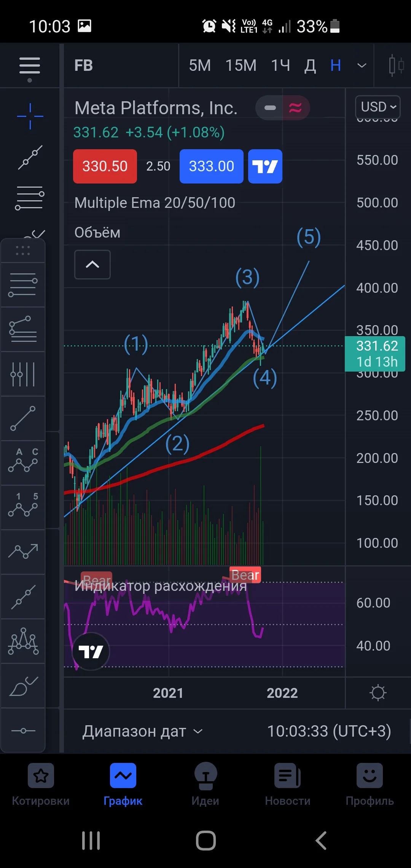Select the (5) Elliott wave label

click(309, 237)
